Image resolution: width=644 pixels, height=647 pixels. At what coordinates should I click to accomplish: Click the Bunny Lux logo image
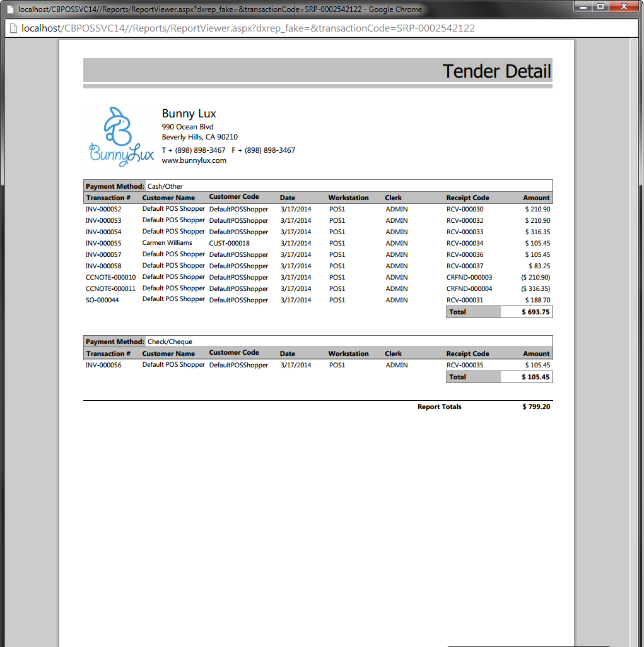point(121,137)
